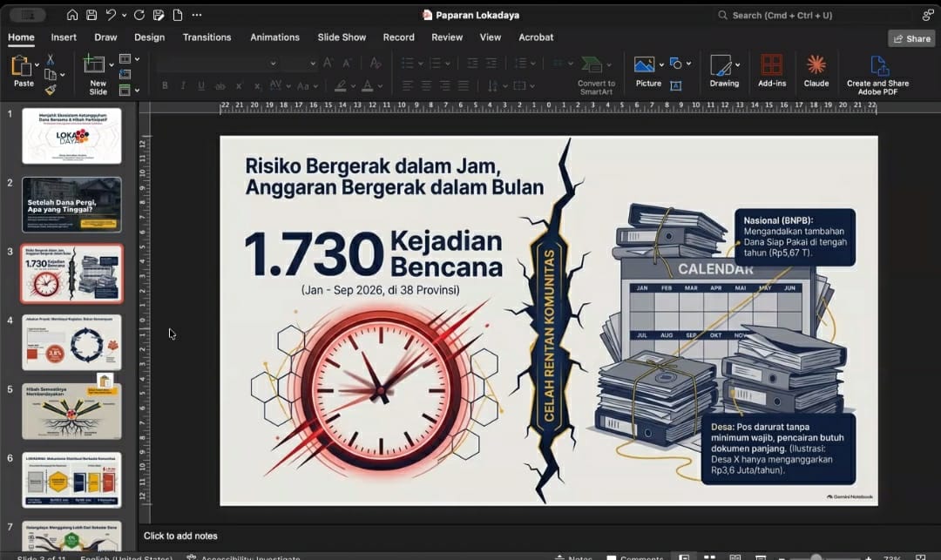This screenshot has width=941, height=560.
Task: Open the Section dropdown
Action: coord(129,90)
